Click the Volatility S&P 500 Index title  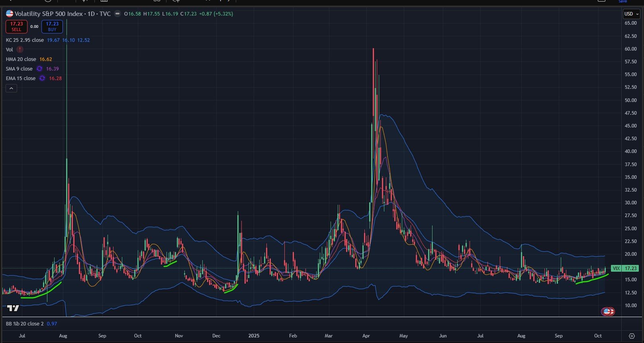point(49,14)
